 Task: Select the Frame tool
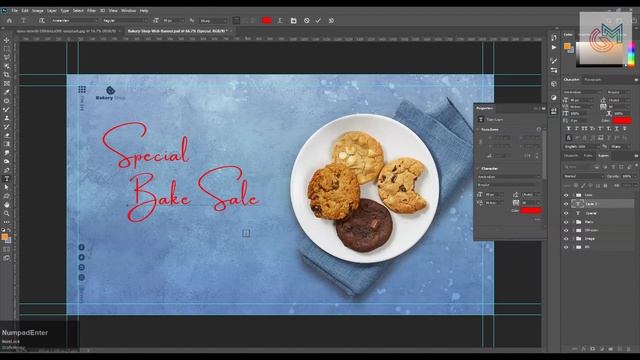[x=7, y=83]
